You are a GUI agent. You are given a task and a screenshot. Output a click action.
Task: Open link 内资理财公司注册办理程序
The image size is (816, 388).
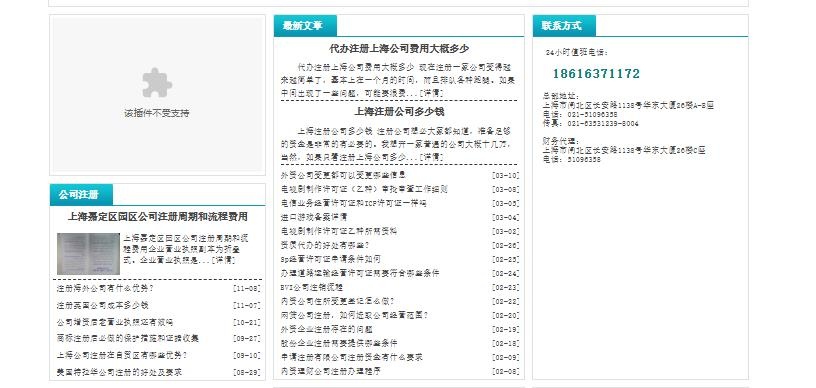pyautogui.click(x=330, y=371)
